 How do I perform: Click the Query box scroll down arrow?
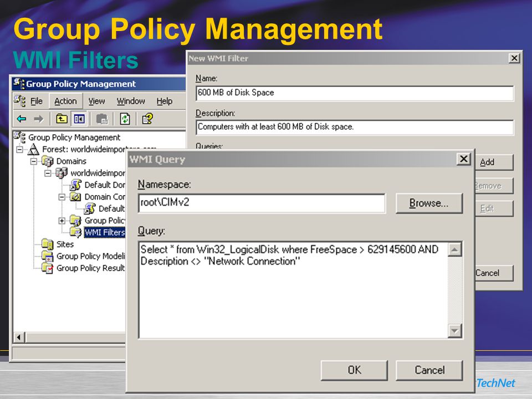coord(454,331)
